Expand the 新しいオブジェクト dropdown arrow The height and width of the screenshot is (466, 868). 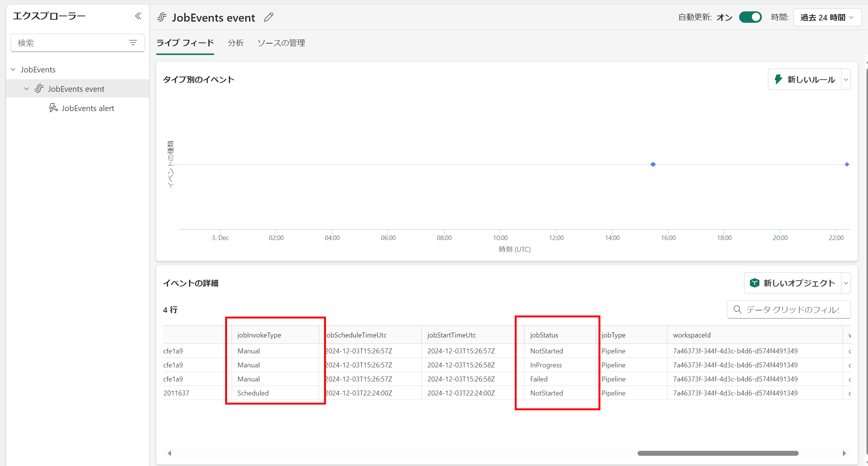click(x=846, y=283)
